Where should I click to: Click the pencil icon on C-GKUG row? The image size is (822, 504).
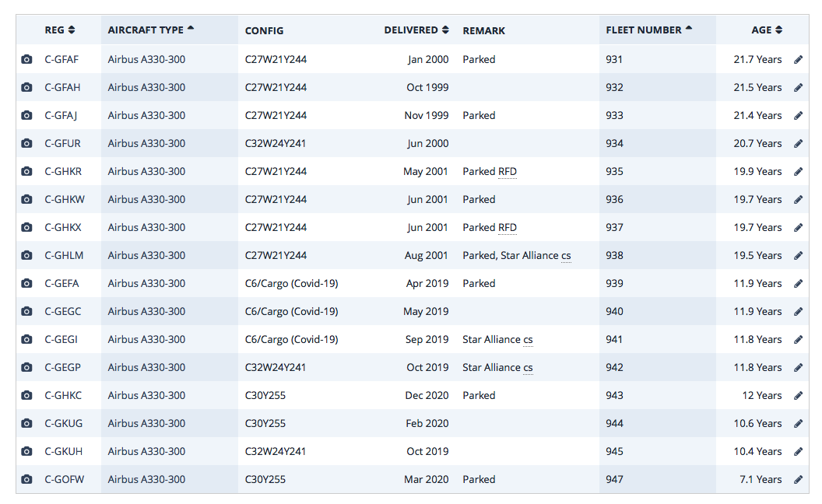(x=798, y=424)
